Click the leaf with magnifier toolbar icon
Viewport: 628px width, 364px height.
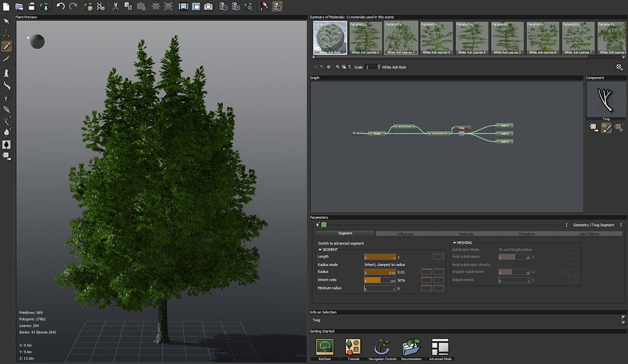coord(249,7)
